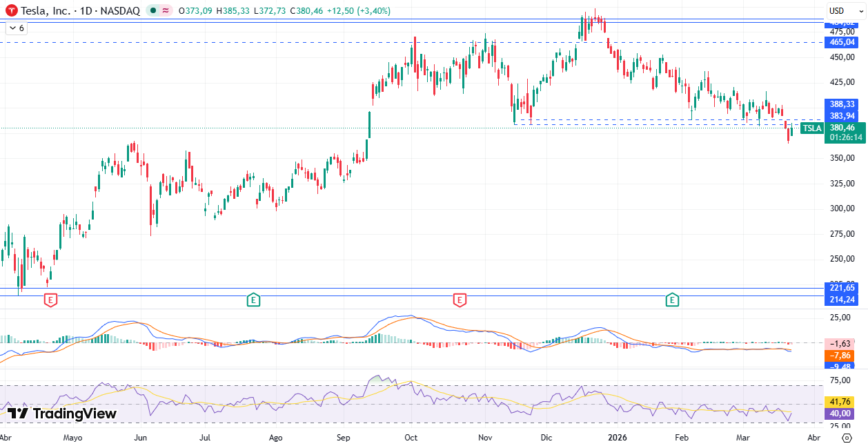Open the red earnings marker near Nov

460,300
